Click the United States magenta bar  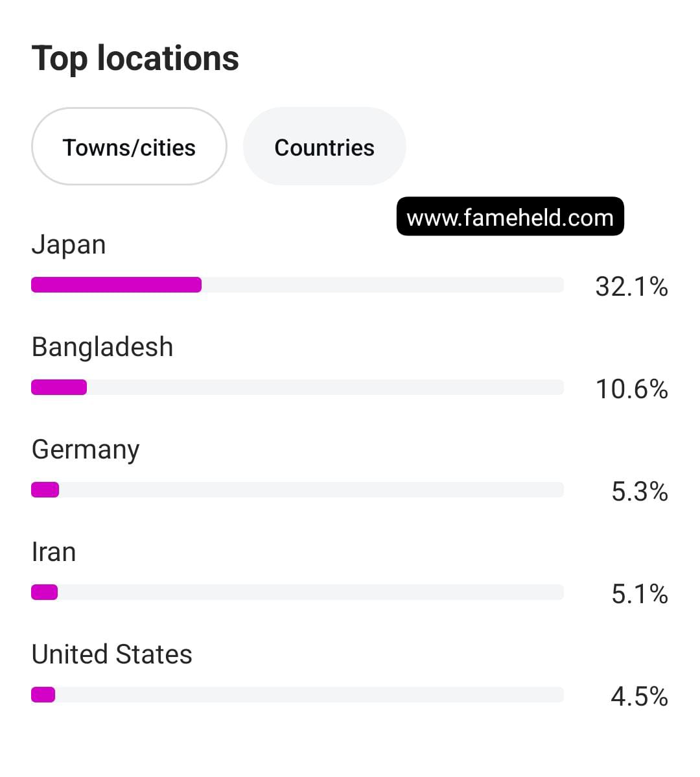(43, 695)
